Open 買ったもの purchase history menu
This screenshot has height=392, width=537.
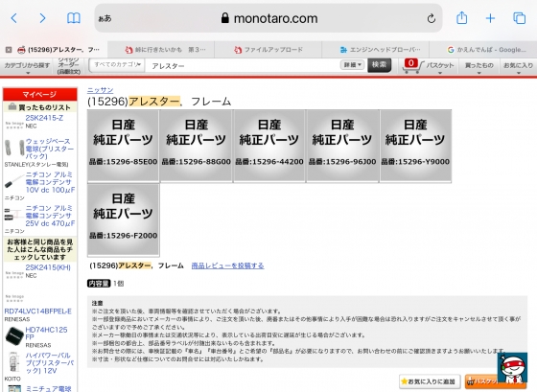[479, 67]
